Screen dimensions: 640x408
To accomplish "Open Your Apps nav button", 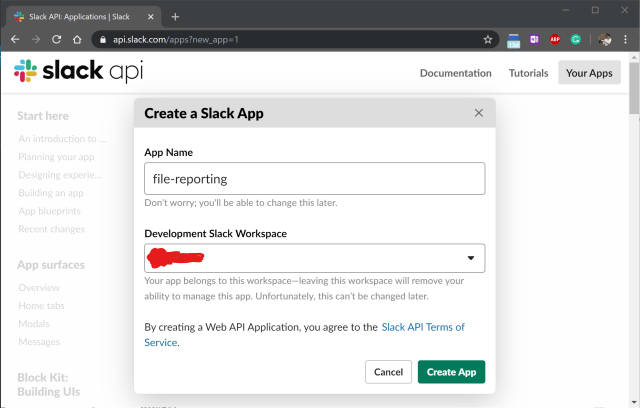I will pos(589,73).
